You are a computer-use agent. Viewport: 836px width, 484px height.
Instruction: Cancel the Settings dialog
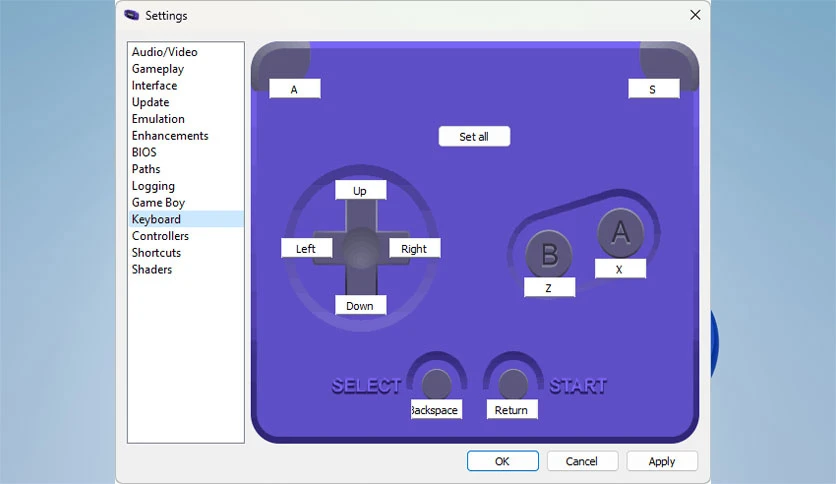coord(582,461)
